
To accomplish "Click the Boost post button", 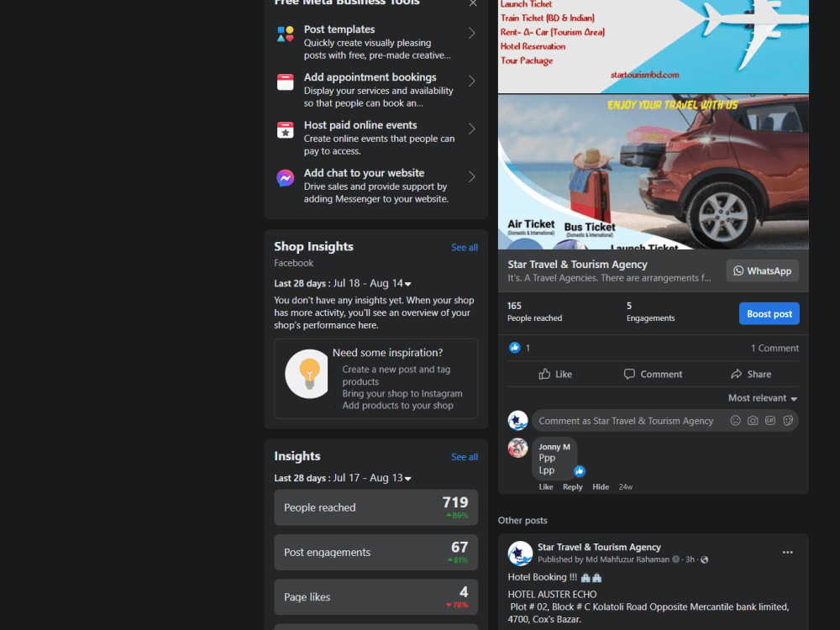I will pyautogui.click(x=769, y=314).
